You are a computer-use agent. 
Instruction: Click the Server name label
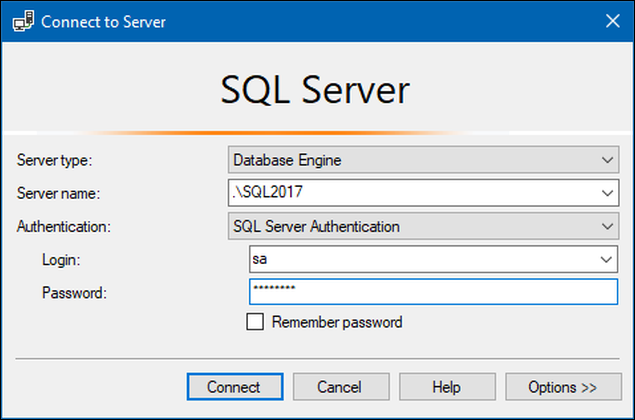pos(58,193)
